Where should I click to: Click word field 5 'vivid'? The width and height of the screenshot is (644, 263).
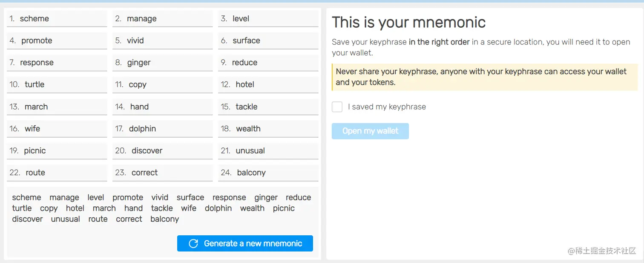click(162, 41)
